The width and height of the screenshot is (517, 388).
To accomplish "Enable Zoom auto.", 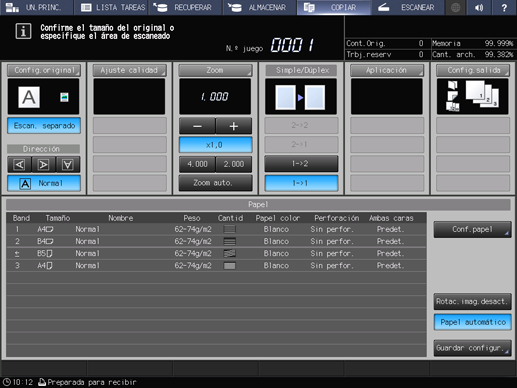I will click(x=215, y=183).
